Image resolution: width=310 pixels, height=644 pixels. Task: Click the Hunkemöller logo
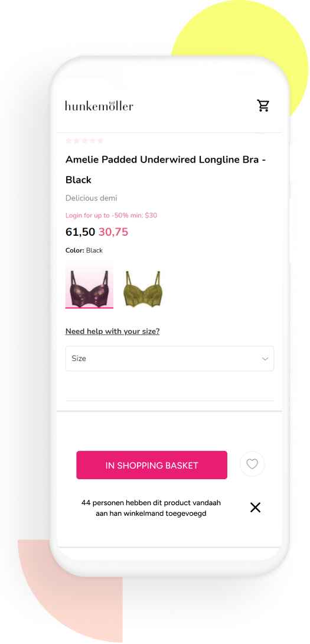99,106
